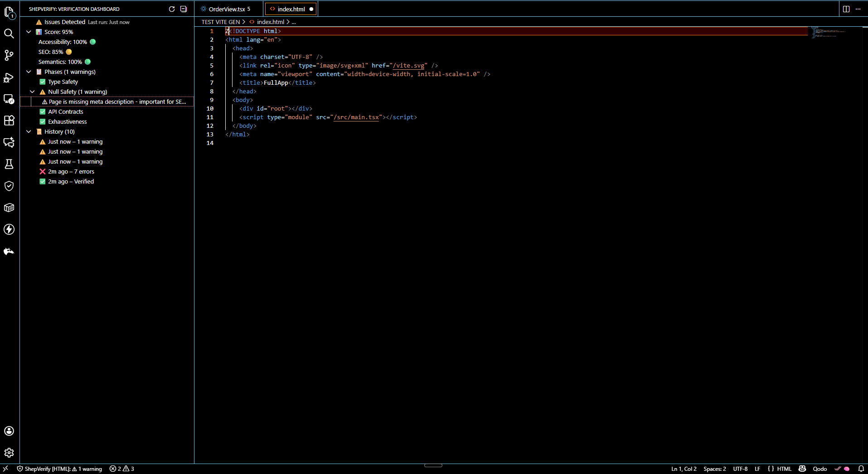Open the animal-shaped extension icon view

9,251
